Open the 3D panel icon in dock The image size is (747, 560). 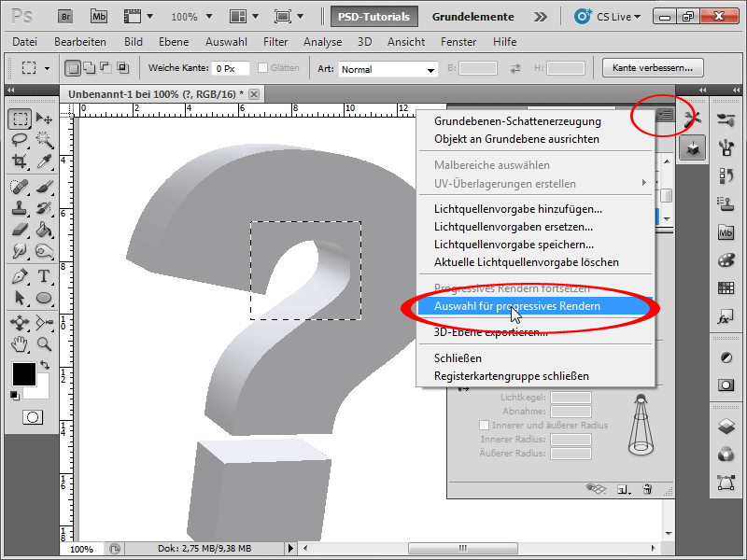[x=692, y=149]
